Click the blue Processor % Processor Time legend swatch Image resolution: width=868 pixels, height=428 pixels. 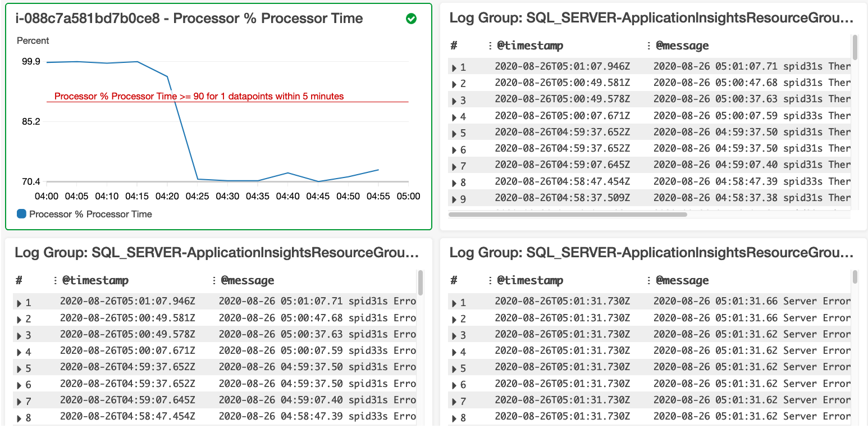point(21,214)
